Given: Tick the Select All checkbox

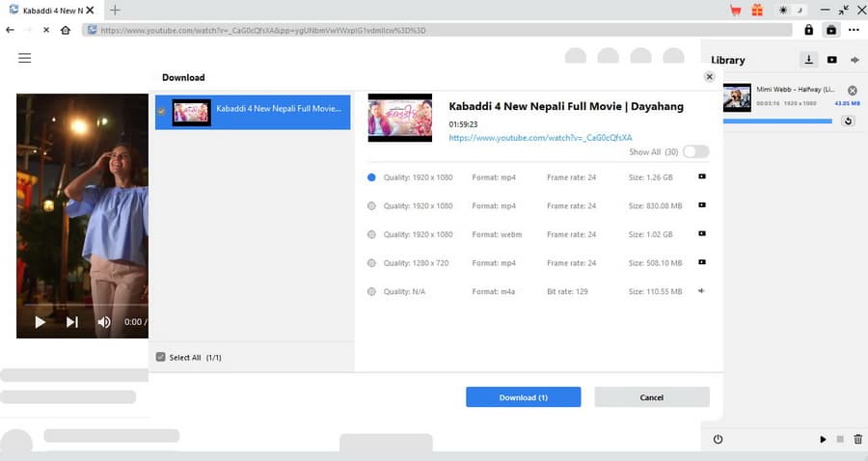Looking at the screenshot, I should [x=161, y=357].
